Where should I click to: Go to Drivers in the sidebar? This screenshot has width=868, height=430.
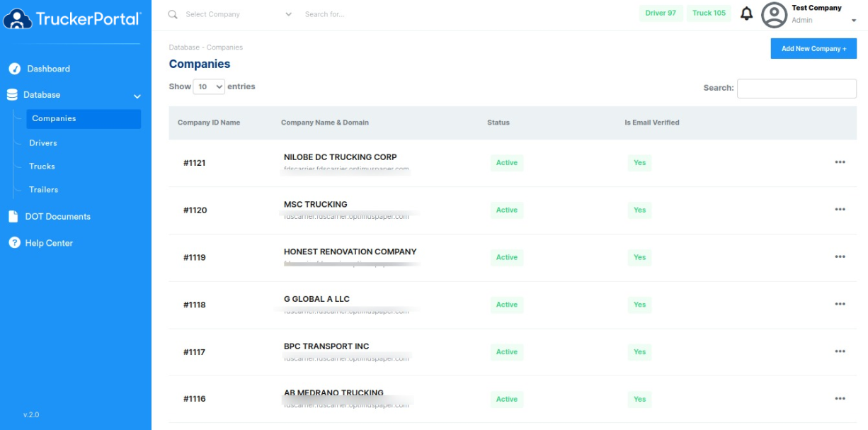[x=43, y=143]
